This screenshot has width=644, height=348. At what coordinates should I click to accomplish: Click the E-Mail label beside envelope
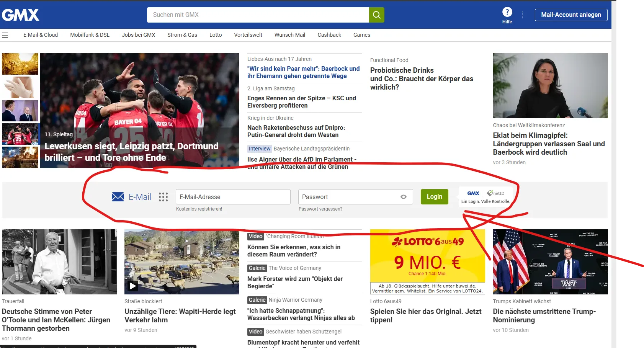[140, 197]
